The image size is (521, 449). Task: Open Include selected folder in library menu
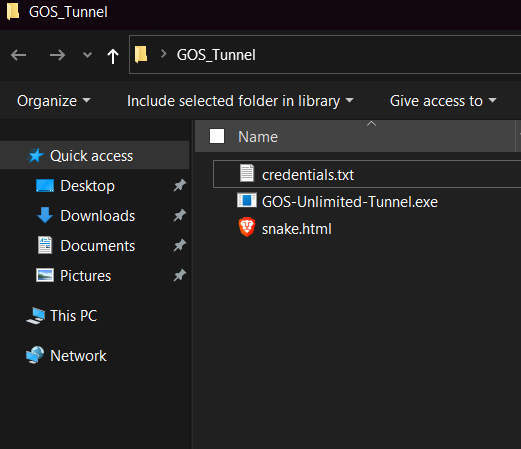click(240, 101)
